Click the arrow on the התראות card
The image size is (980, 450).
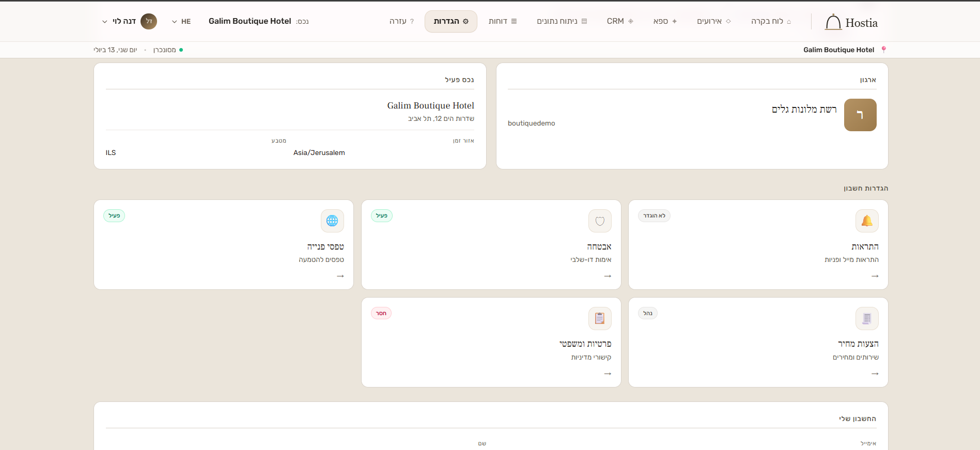pyautogui.click(x=875, y=276)
